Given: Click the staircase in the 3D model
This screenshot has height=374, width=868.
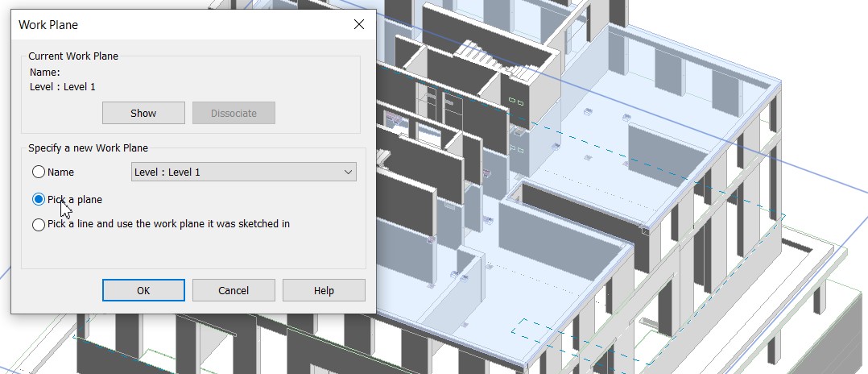Looking at the screenshot, I should [495, 58].
